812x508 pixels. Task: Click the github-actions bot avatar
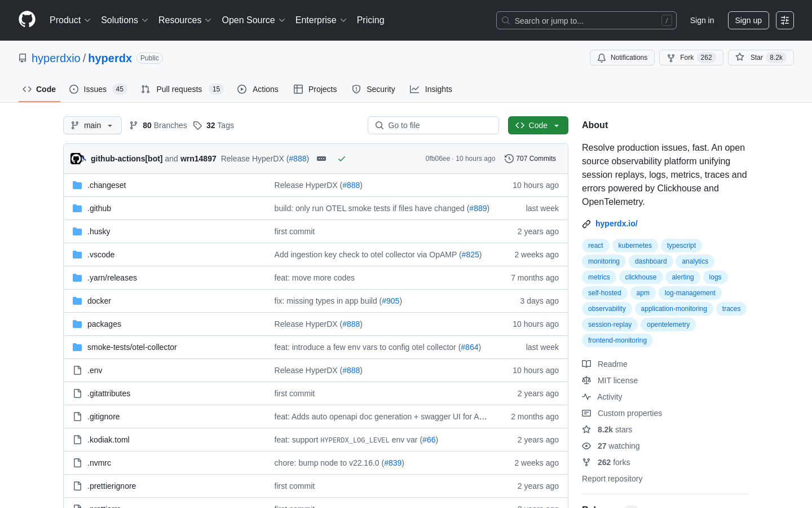tap(76, 159)
